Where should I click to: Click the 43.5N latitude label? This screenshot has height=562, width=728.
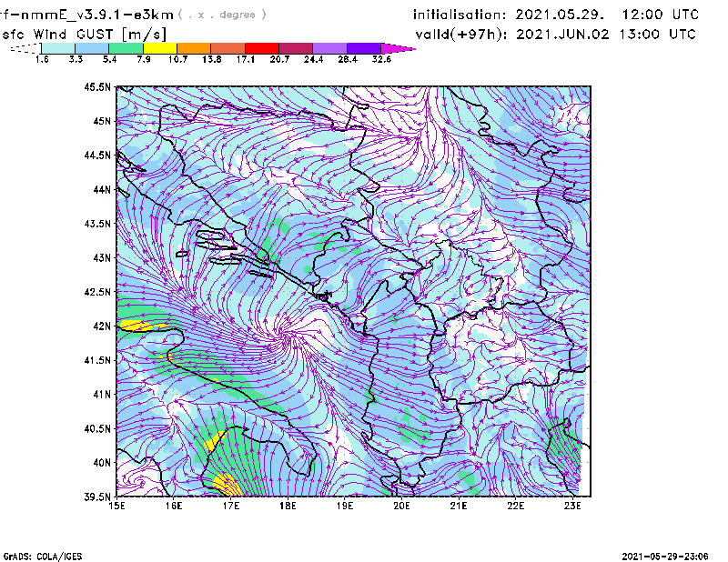(x=97, y=224)
